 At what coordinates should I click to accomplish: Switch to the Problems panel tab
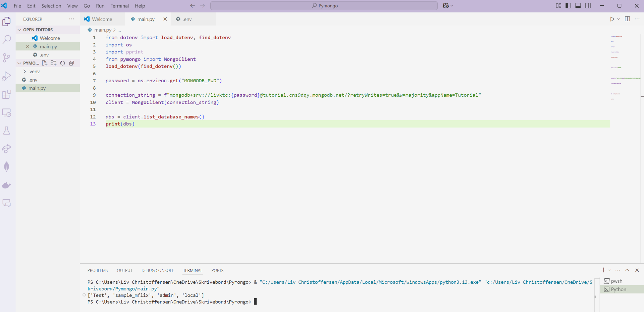pos(98,270)
